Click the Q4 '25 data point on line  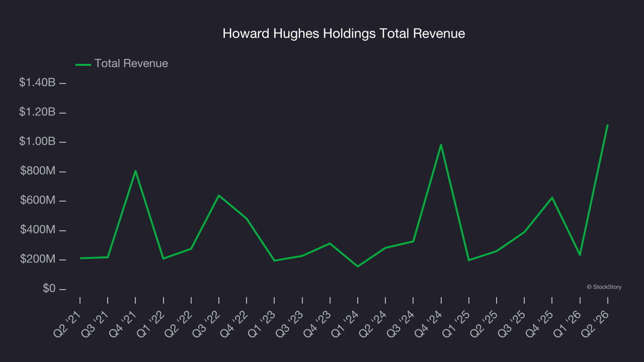552,198
